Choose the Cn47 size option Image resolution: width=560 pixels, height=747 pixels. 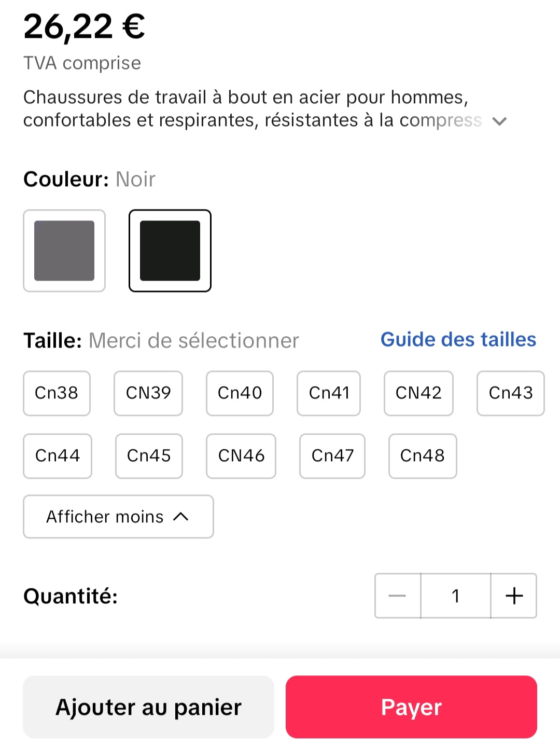click(332, 456)
